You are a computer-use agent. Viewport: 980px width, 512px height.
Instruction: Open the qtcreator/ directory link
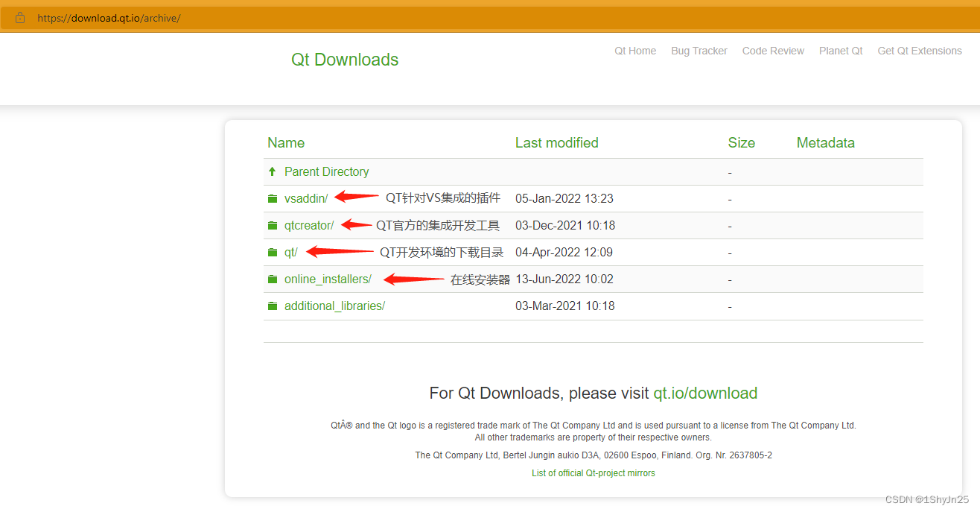[x=309, y=225]
